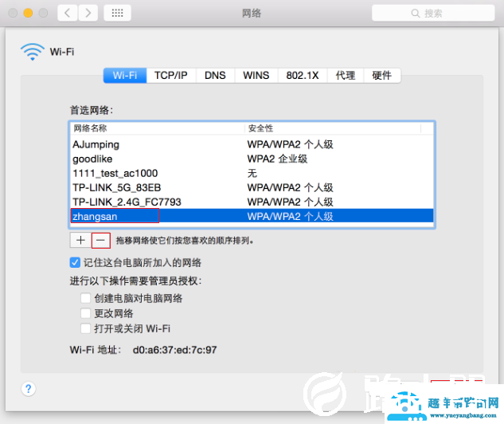The width and height of the screenshot is (504, 424).
Task: Click the Wi-Fi address d0:a6:37:ed:7c:97
Action: point(175,350)
